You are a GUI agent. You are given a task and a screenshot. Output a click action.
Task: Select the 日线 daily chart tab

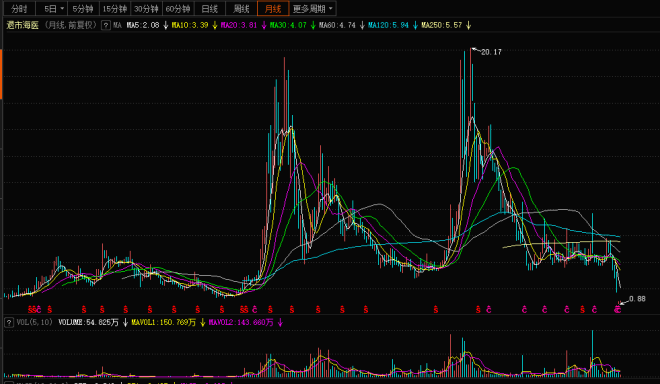coord(210,8)
